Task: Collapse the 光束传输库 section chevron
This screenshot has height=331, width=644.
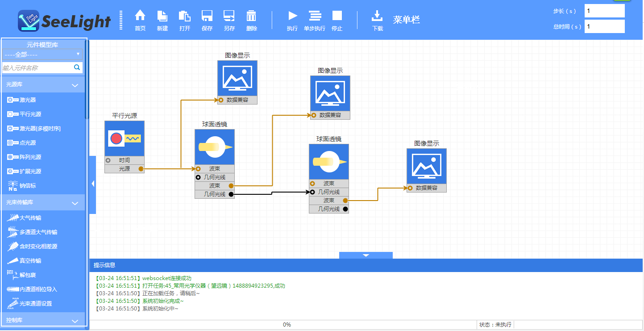Action: pyautogui.click(x=75, y=203)
